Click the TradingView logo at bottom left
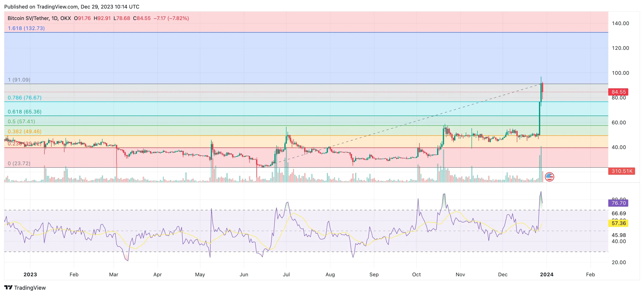The width and height of the screenshot is (644, 295). (x=25, y=288)
